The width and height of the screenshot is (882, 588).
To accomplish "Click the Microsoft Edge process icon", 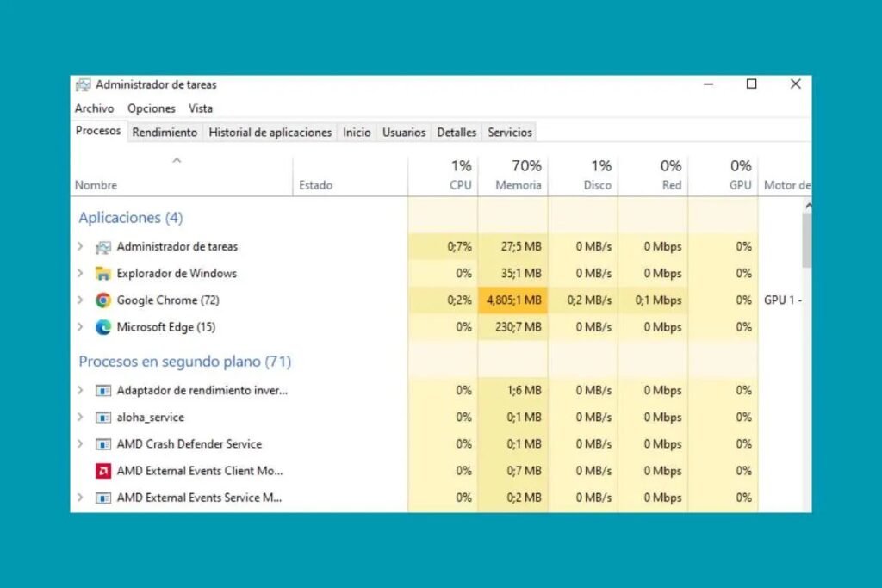I will click(x=103, y=327).
